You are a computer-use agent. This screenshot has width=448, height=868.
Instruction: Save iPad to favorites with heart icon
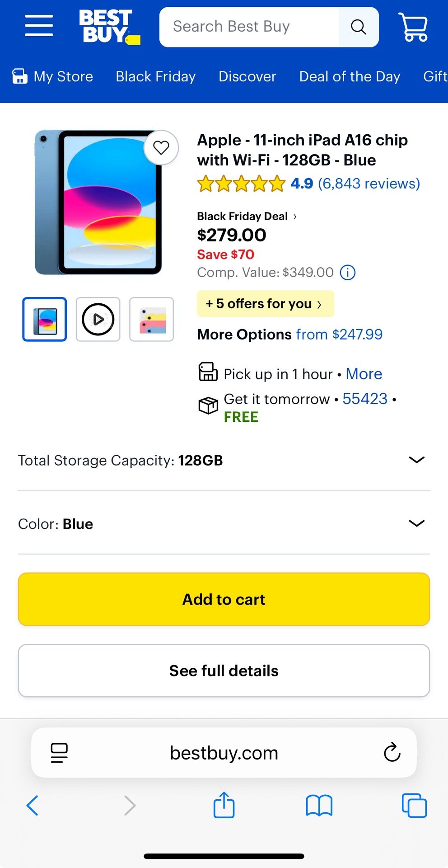tap(161, 147)
